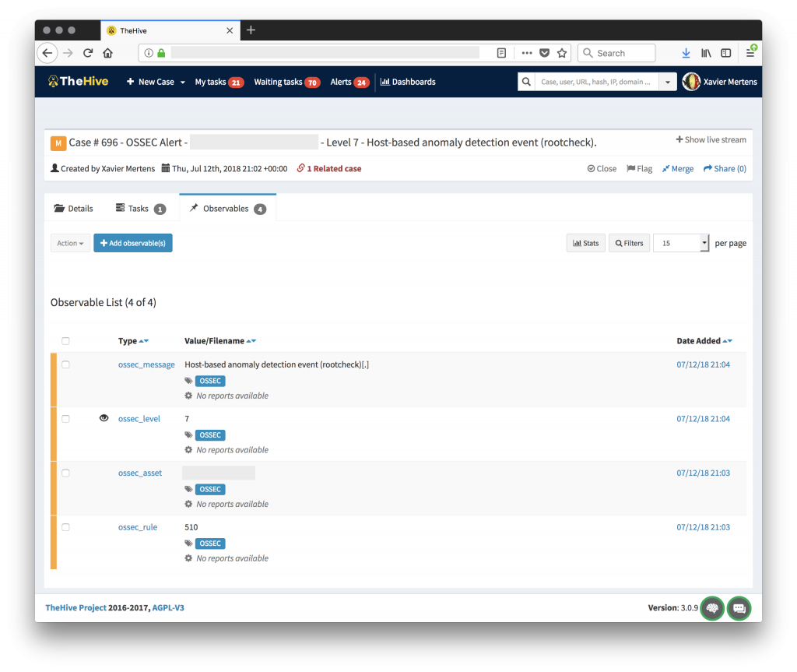Click reports gear icon in ossec_rule row
The height and width of the screenshot is (672, 797).
click(188, 558)
